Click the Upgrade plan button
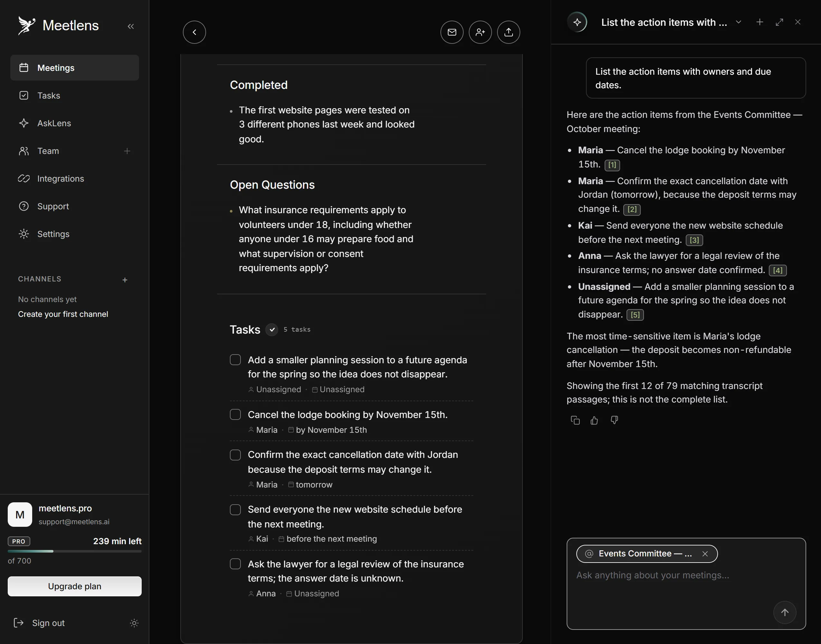The width and height of the screenshot is (821, 644). [x=75, y=586]
